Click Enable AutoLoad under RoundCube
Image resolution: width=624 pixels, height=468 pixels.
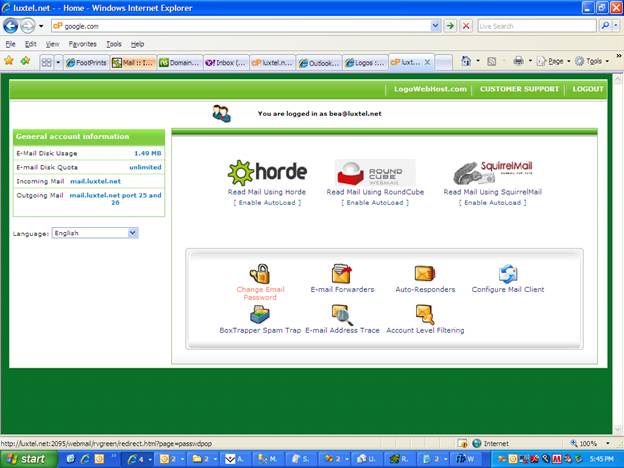coord(375,203)
